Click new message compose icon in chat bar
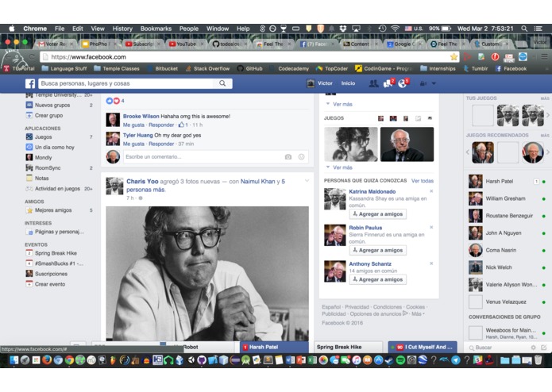The height and width of the screenshot is (392, 552). [x=543, y=348]
